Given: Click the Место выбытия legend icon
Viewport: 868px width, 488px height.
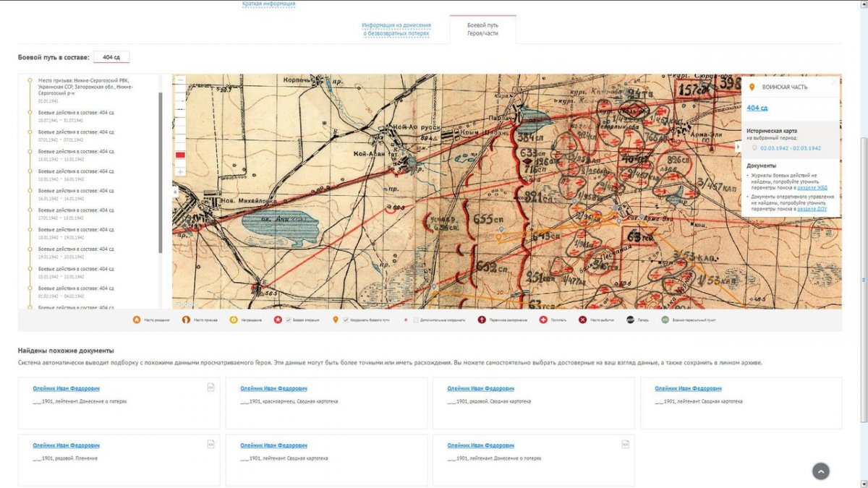Looking at the screenshot, I should [x=582, y=320].
